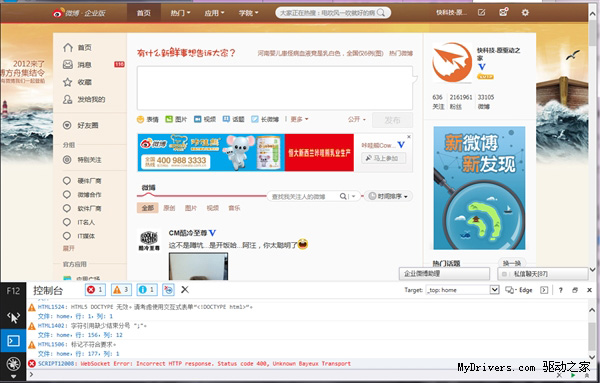This screenshot has height=383, width=600.
Task: Open 时间排序 sort dropdown
Action: pyautogui.click(x=388, y=196)
